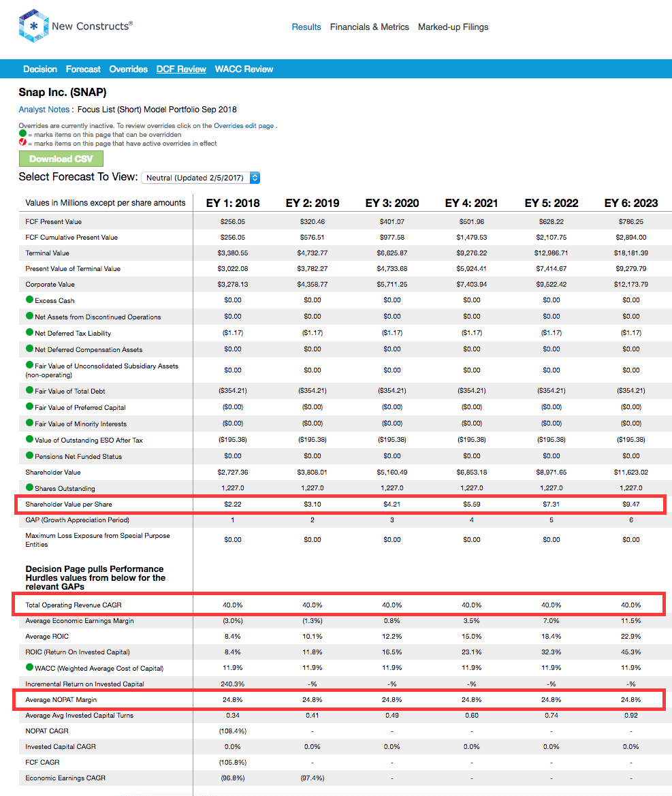Select the EY 2: 2019 column header
The height and width of the screenshot is (796, 672).
pyautogui.click(x=313, y=203)
